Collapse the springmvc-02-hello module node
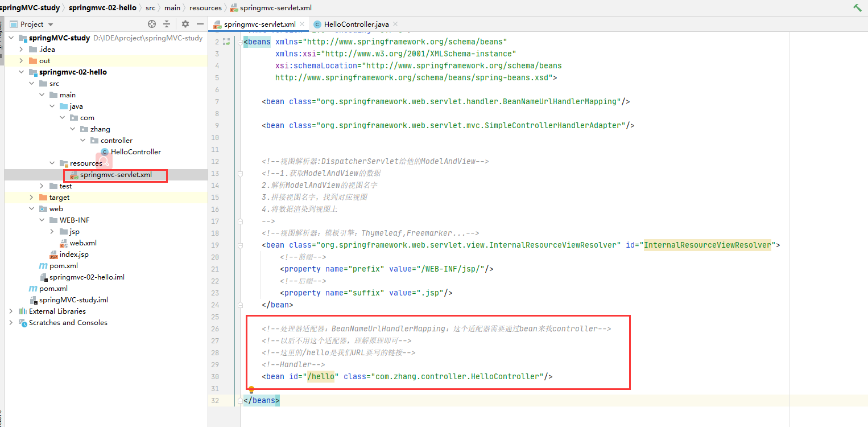Image resolution: width=868 pixels, height=427 pixels. pyautogui.click(x=21, y=72)
